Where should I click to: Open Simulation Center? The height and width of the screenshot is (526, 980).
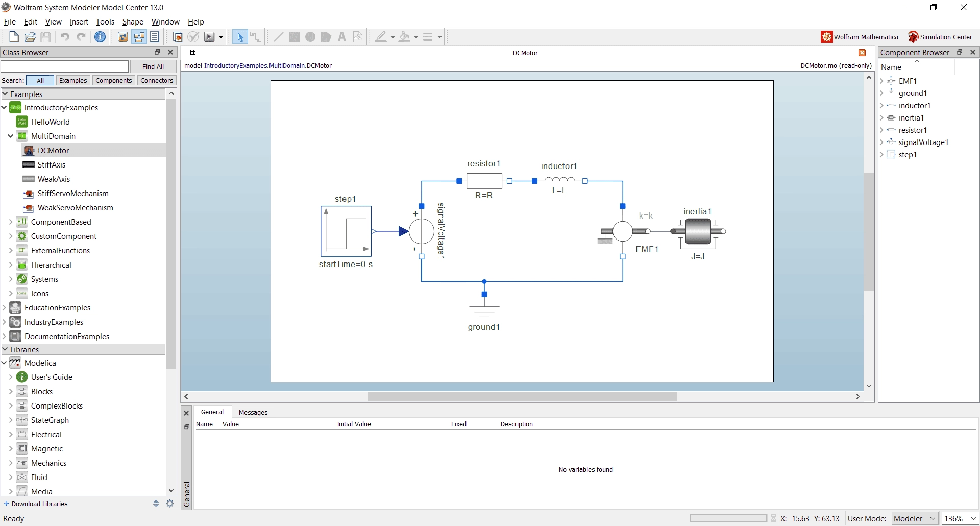940,37
